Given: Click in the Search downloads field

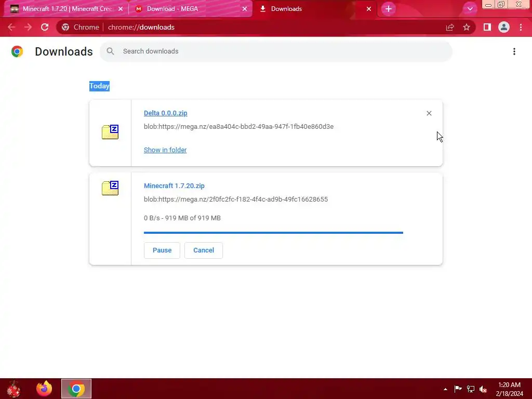Looking at the screenshot, I should (x=276, y=51).
